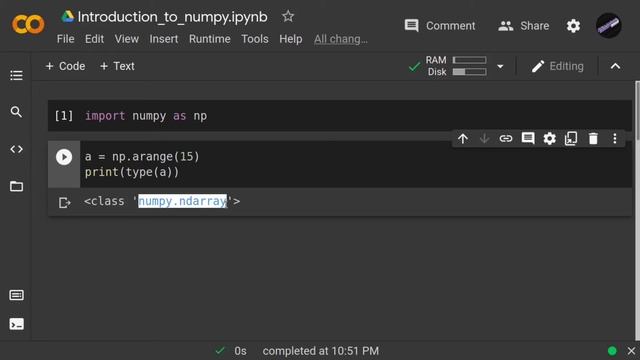Viewport: 640px width, 360px height.
Task: Click the completed at 10:51 PM status
Action: point(320,351)
